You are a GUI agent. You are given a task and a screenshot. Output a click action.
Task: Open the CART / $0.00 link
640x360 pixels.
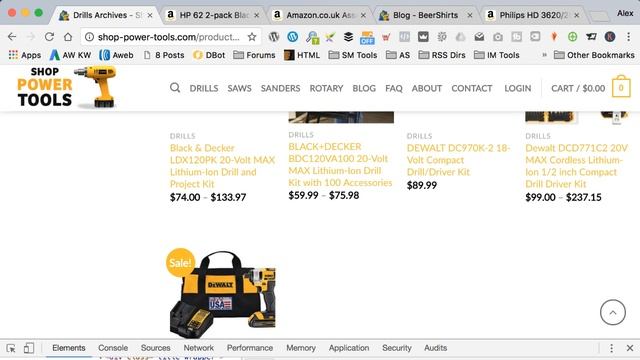578,88
